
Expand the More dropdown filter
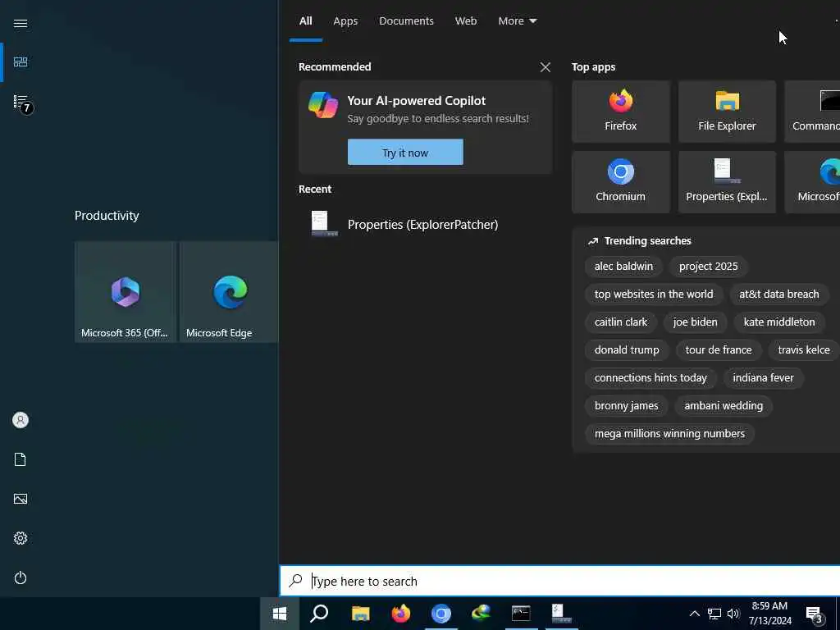tap(518, 21)
